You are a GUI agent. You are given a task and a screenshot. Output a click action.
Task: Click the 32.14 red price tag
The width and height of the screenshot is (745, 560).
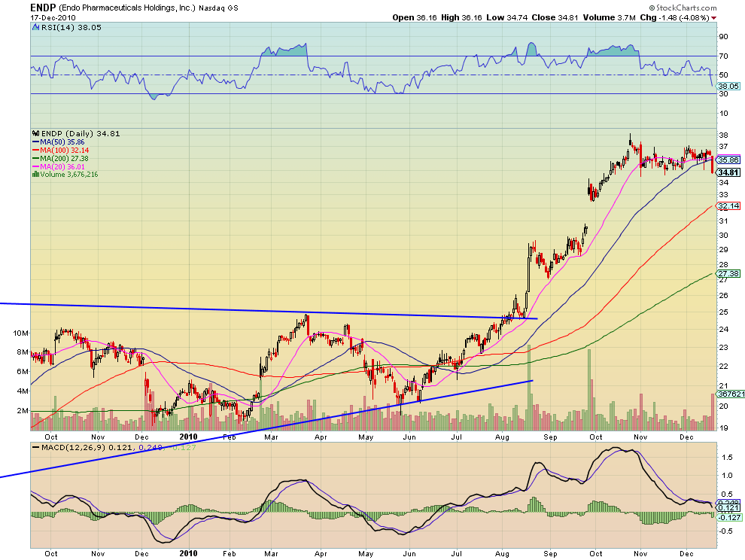[729, 205]
